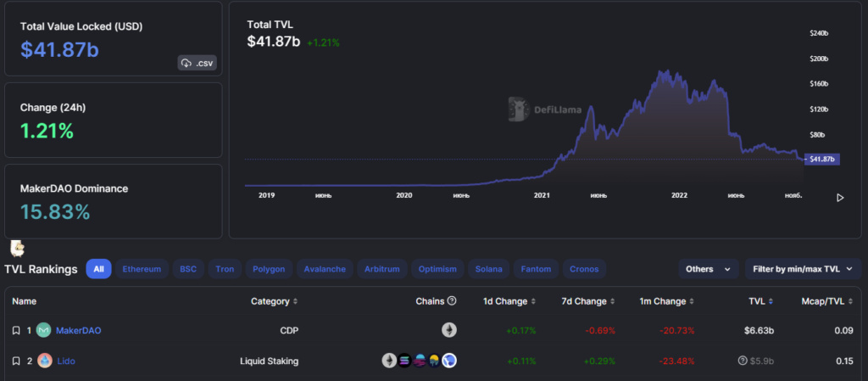The width and height of the screenshot is (868, 381).
Task: Filter rankings by BSC
Action: pos(188,269)
